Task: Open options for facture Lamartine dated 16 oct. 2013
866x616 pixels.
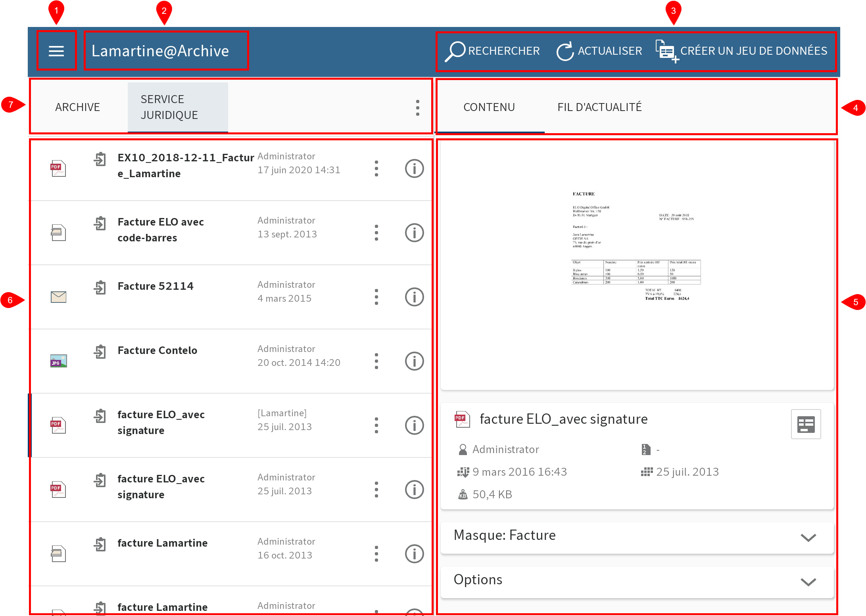Action: (x=376, y=554)
